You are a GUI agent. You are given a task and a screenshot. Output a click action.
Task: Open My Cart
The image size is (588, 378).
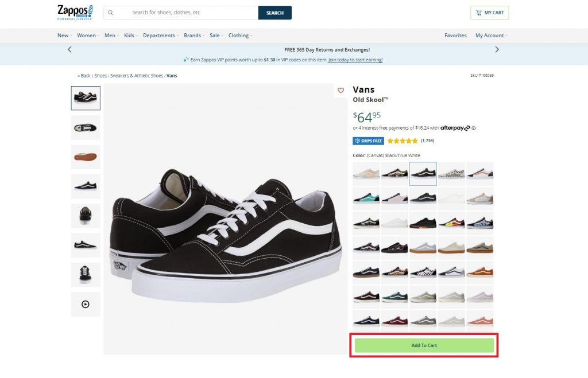[489, 13]
